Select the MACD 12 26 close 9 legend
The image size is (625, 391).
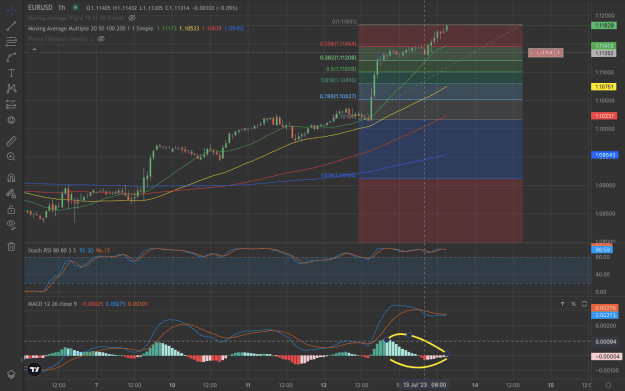coord(52,304)
